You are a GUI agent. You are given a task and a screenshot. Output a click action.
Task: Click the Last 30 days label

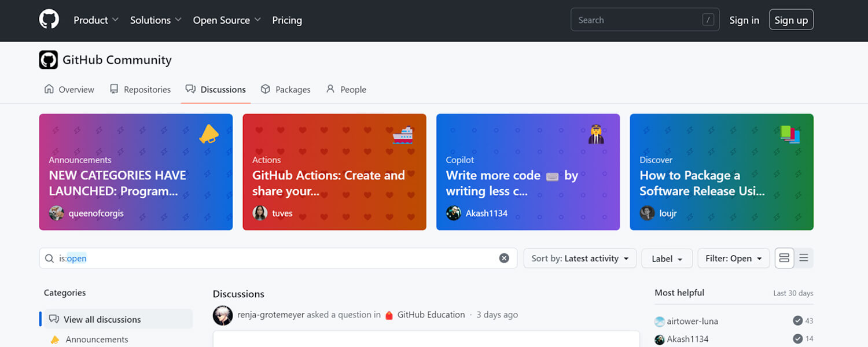(793, 293)
